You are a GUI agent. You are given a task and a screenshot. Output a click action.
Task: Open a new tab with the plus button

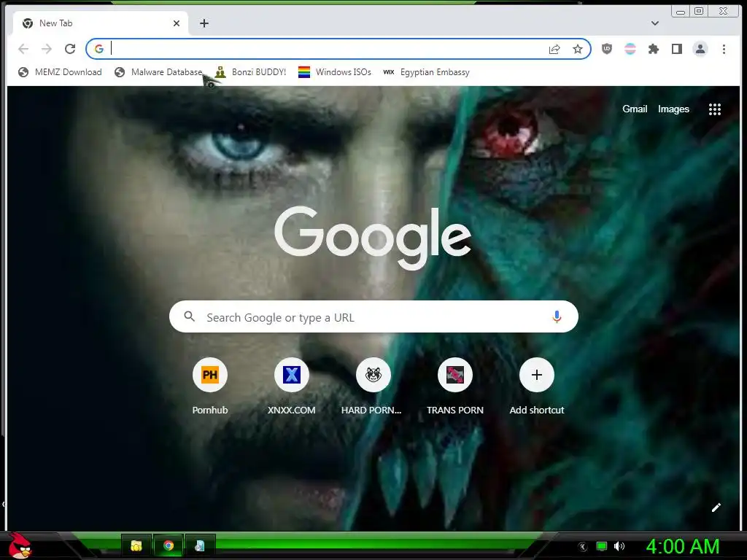(x=204, y=23)
